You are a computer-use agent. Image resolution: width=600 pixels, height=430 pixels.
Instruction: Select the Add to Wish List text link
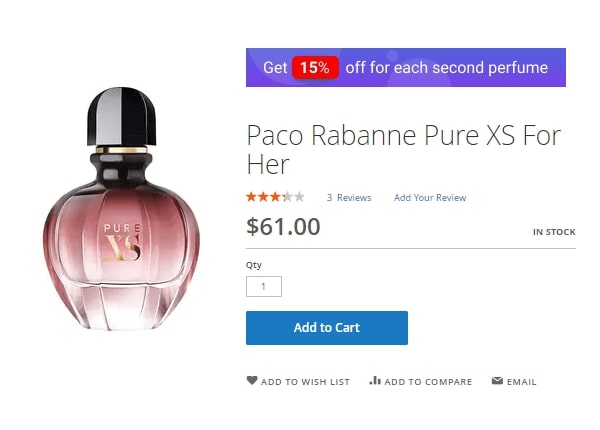[305, 382]
